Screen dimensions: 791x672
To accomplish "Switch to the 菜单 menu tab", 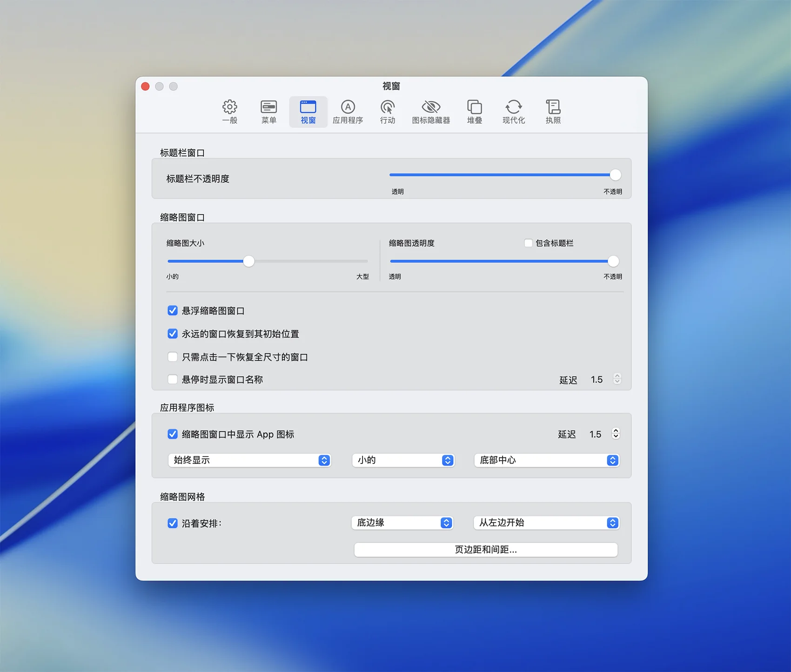I will click(268, 112).
